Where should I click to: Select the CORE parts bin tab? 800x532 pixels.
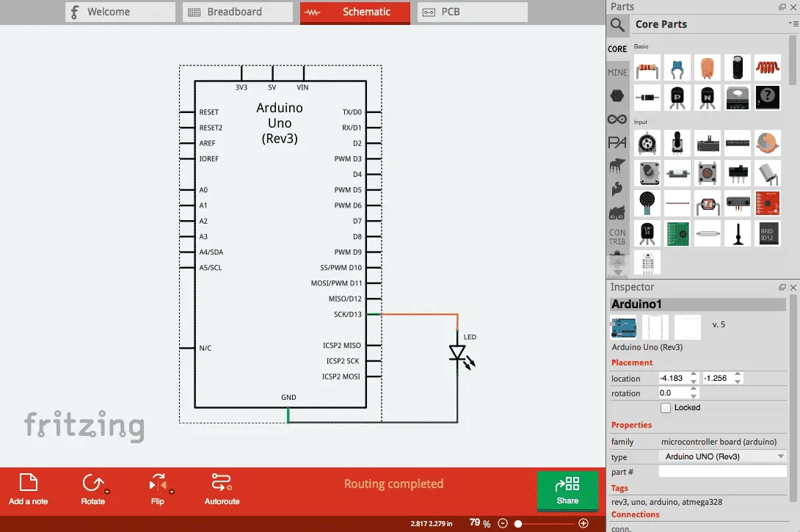pos(617,49)
